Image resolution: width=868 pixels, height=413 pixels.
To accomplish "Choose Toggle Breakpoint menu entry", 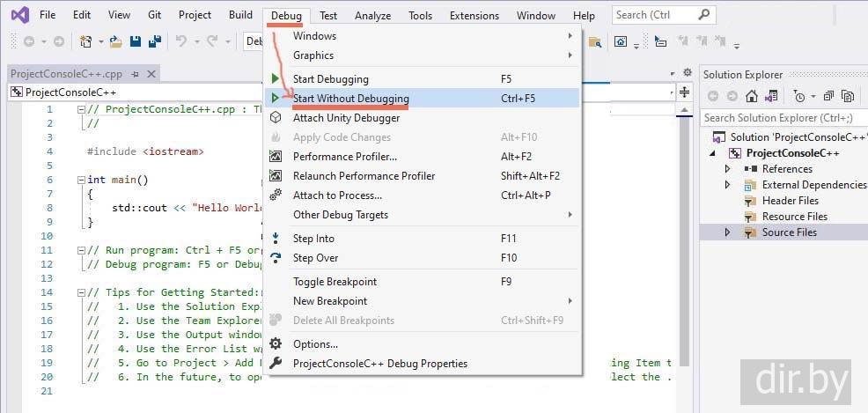I will pos(423,282).
